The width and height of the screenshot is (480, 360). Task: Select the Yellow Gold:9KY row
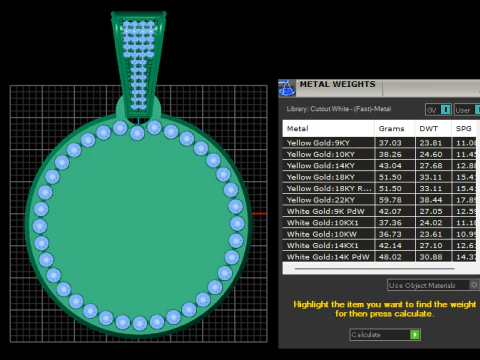379,143
